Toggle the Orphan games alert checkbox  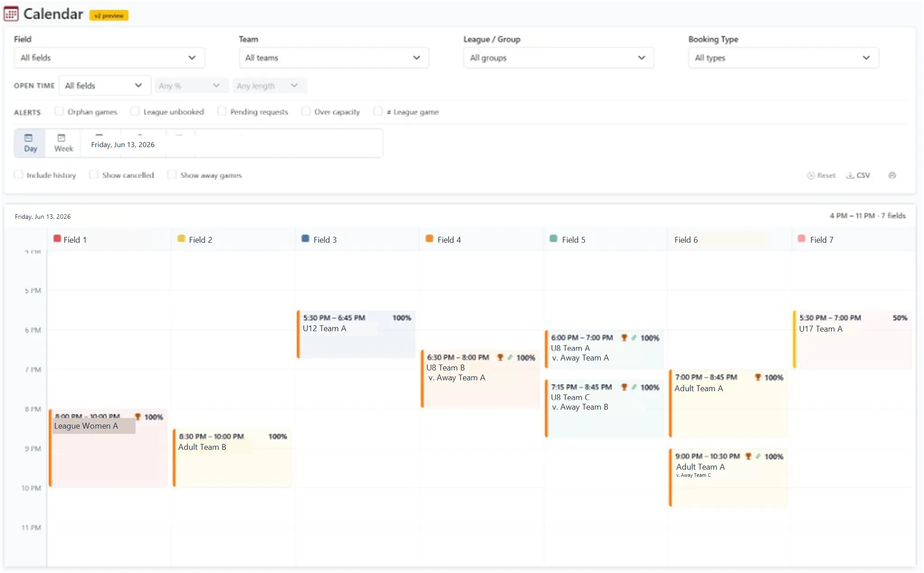59,111
